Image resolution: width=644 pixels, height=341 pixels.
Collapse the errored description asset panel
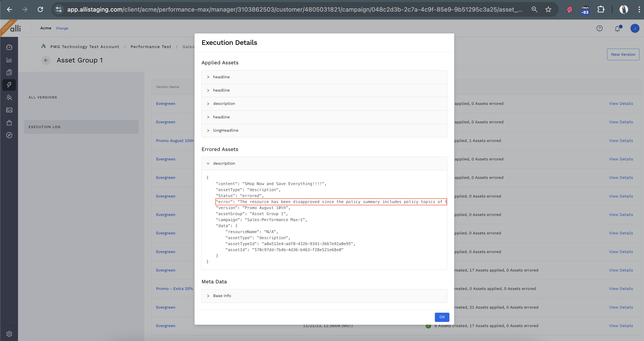224,163
